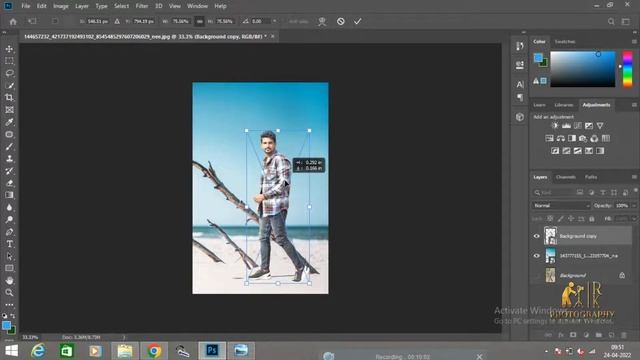
Task: Toggle relative positioning triangle in options bar
Action: tap(117, 21)
